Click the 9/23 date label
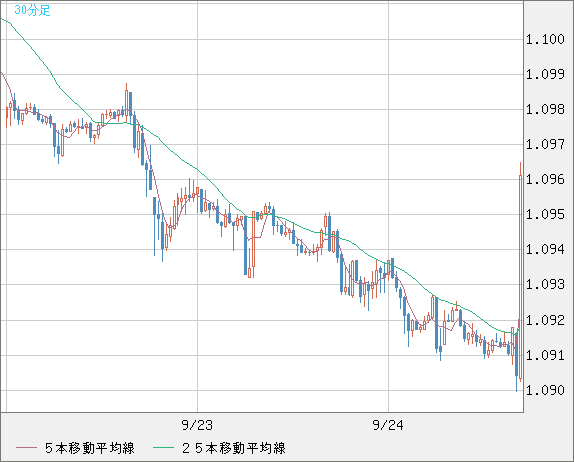This screenshot has width=574, height=462. pos(197,425)
